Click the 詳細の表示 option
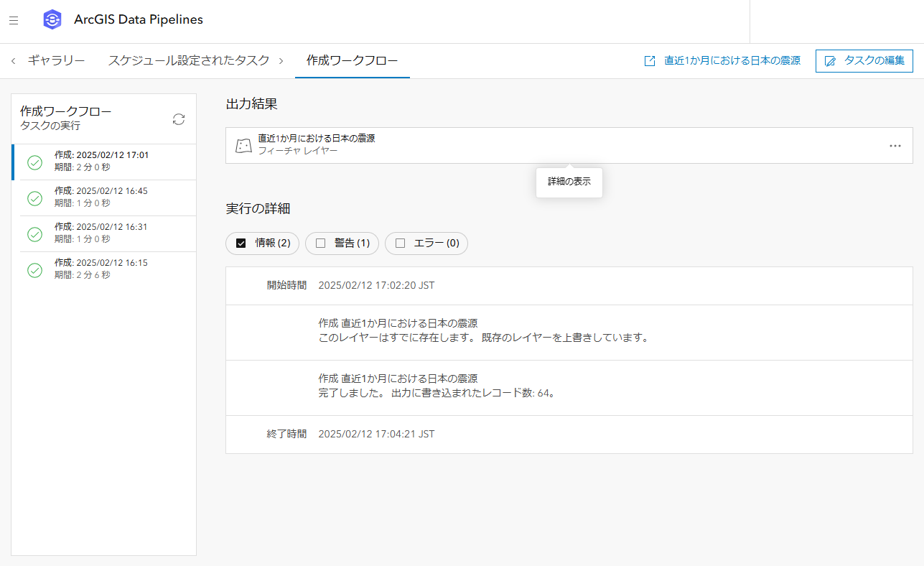Image resolution: width=924 pixels, height=566 pixels. pos(569,182)
